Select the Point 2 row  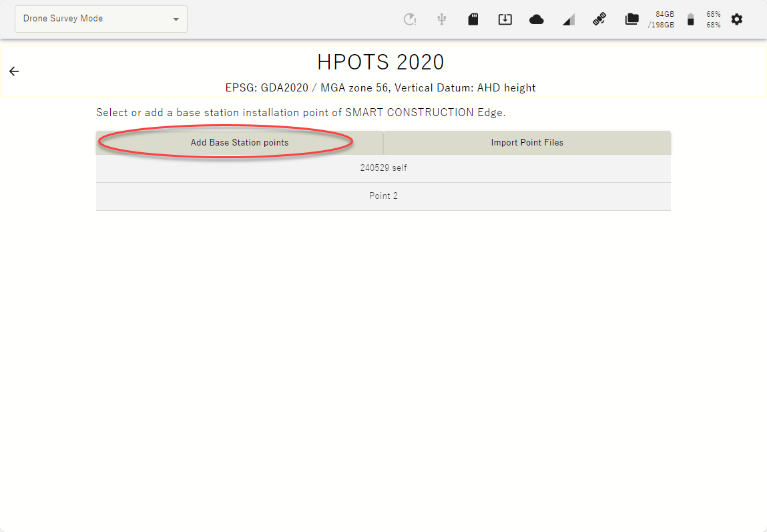pos(383,196)
